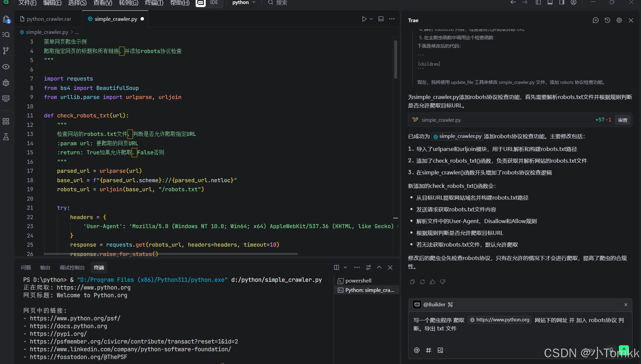This screenshot has width=641, height=364.
Task: Open the 文件(F) menu
Action: (x=28, y=3)
